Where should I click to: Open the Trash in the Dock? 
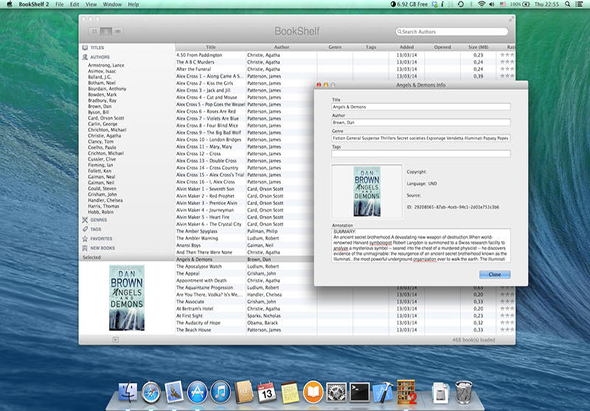464,392
